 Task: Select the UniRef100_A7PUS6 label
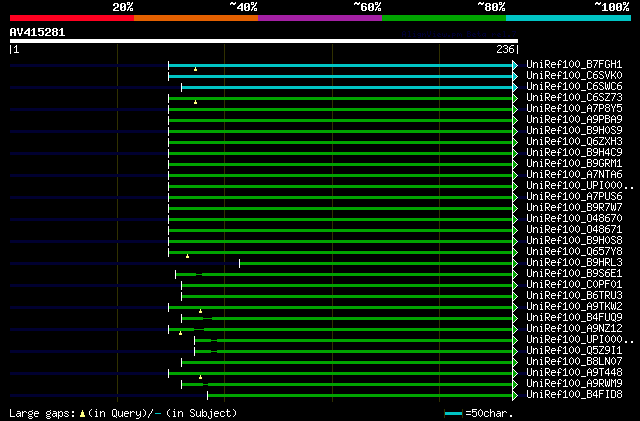pyautogui.click(x=574, y=196)
